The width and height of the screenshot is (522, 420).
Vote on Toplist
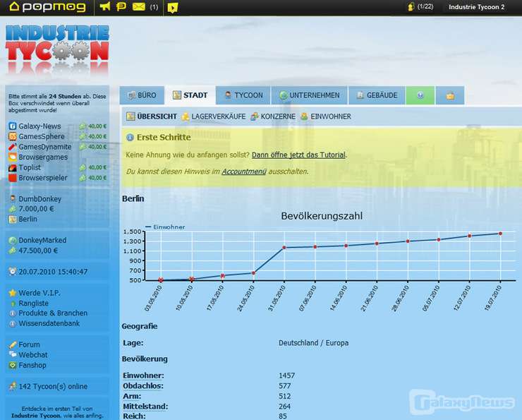click(x=30, y=167)
